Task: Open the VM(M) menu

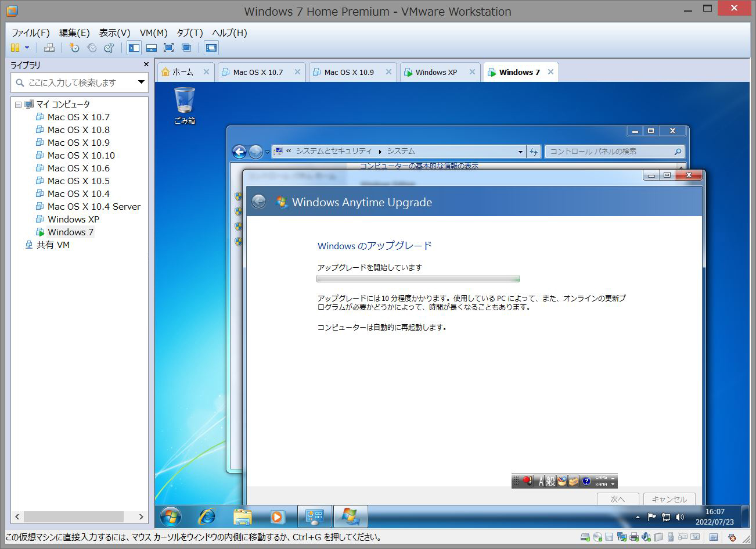Action: (x=153, y=33)
